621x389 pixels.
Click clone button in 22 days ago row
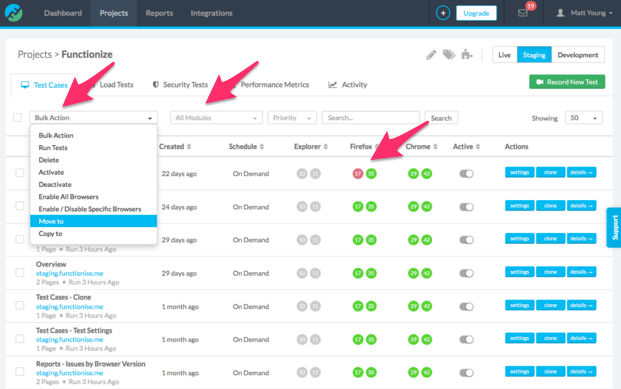pos(551,172)
